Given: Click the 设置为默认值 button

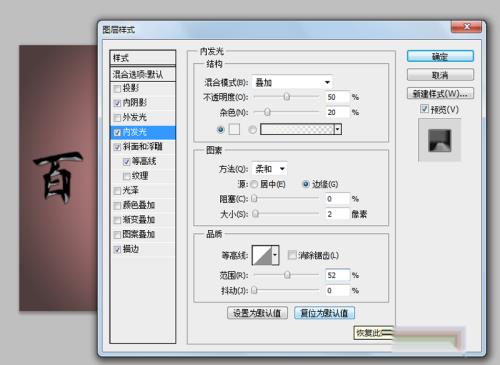Looking at the screenshot, I should click(257, 313).
